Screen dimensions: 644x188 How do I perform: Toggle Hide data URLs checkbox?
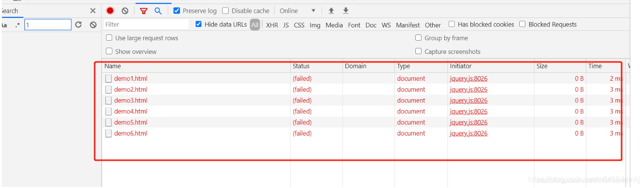click(198, 24)
